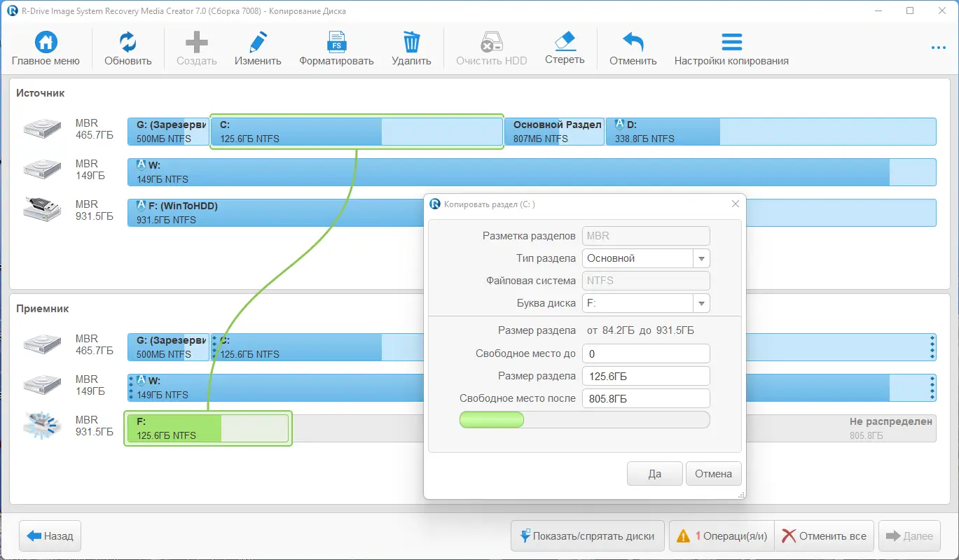Select the 465.7ГБ disk icon in Источник

pos(42,128)
